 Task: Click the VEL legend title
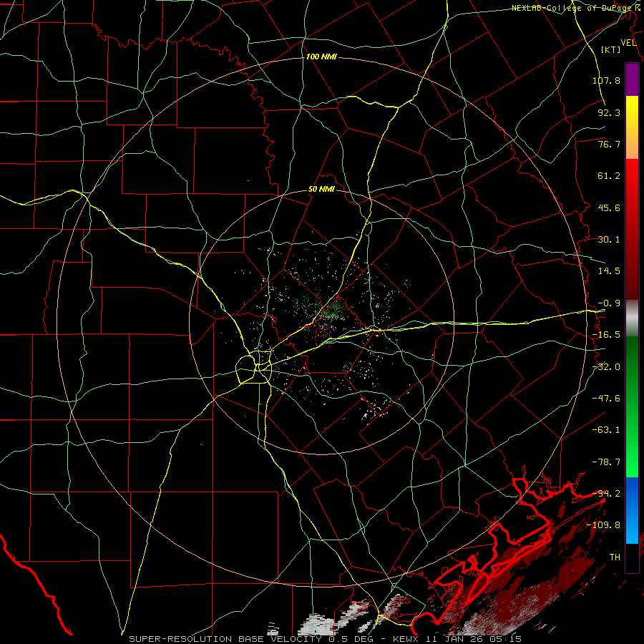(x=628, y=43)
